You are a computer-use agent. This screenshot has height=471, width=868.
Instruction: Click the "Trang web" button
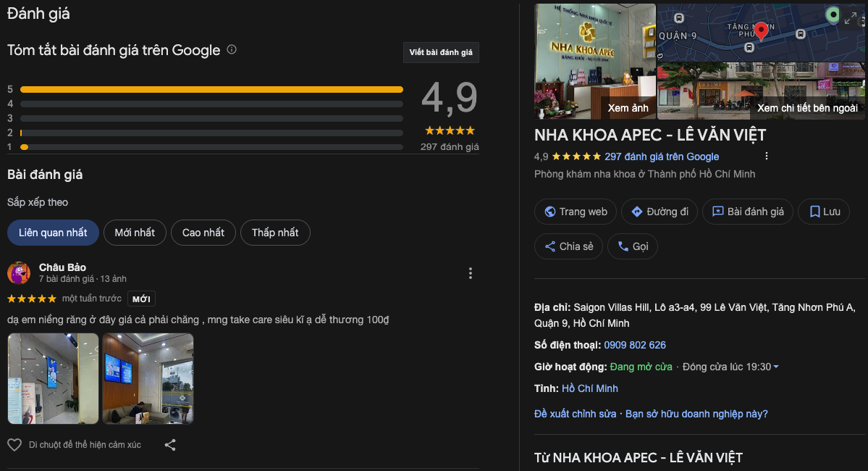(576, 212)
